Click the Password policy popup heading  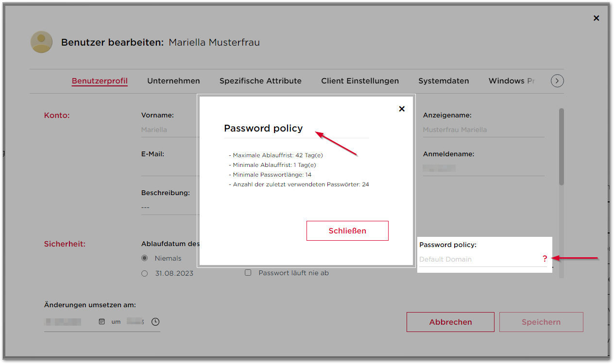[x=263, y=128]
